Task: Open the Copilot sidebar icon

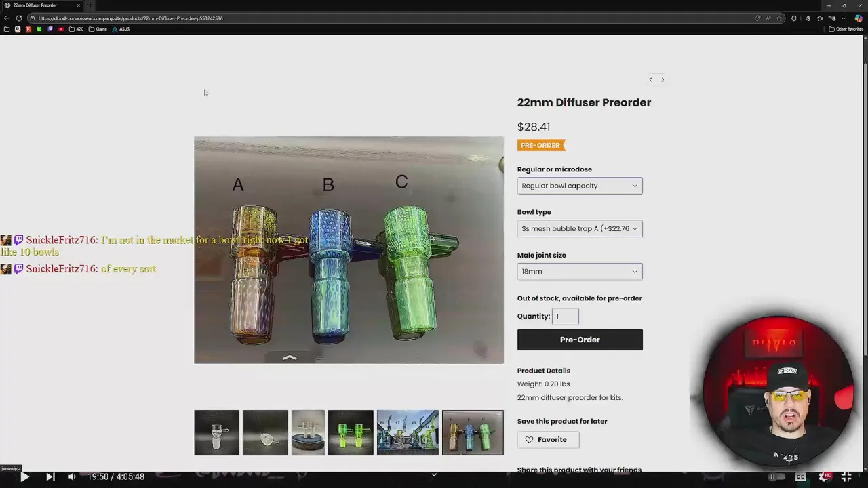Action: (859, 18)
